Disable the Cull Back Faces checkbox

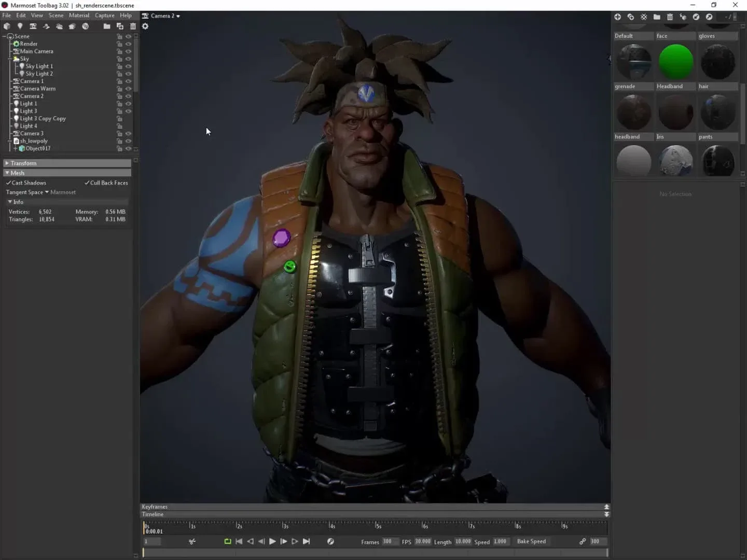(x=88, y=183)
